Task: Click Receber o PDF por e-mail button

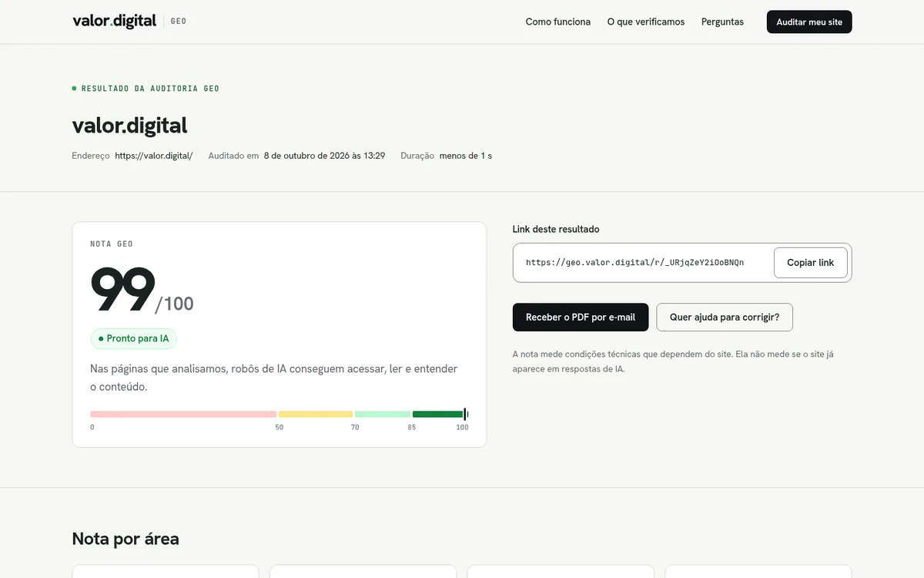Action: click(581, 318)
